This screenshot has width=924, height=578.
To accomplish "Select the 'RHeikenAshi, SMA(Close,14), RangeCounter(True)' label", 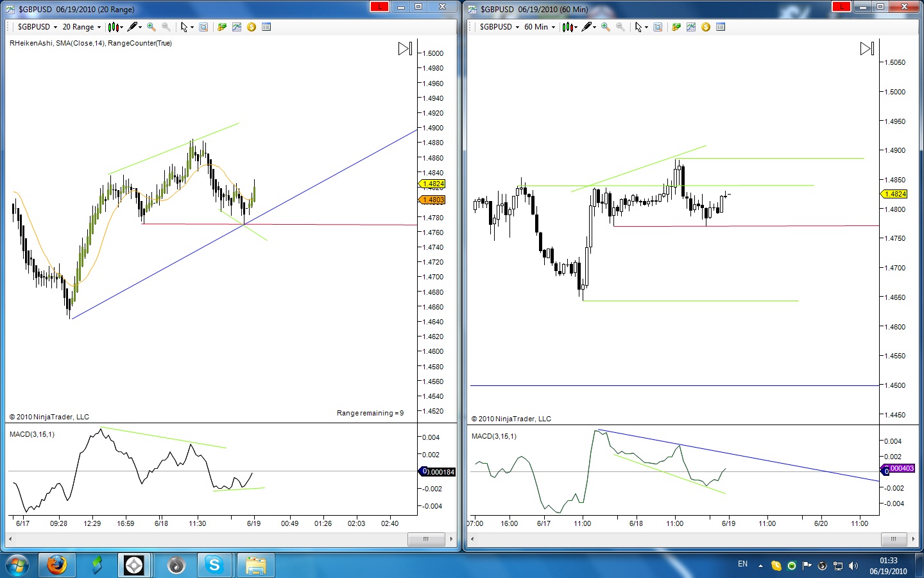I will coord(90,43).
